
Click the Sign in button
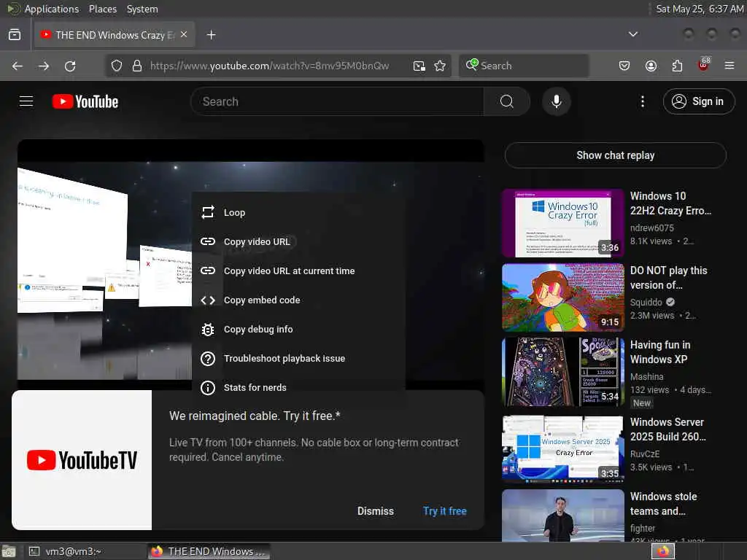click(698, 101)
